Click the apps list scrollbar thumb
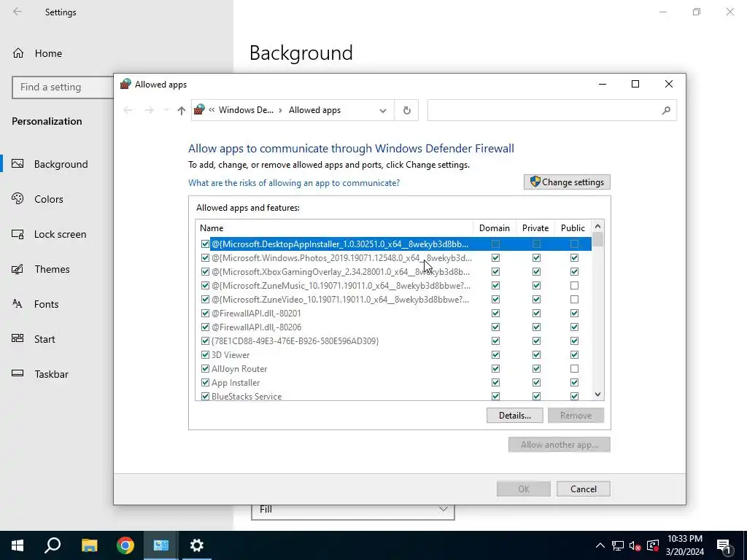747x560 pixels. coord(598,239)
